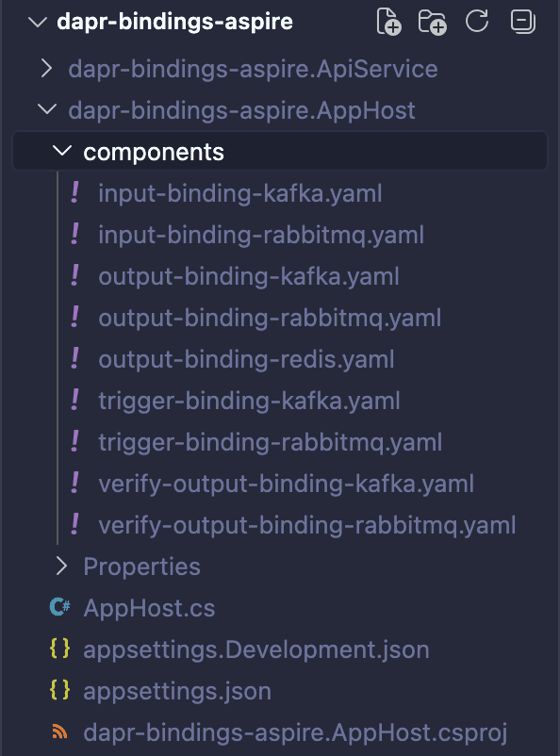
Task: Collapse the components folder
Action: pyautogui.click(x=61, y=151)
